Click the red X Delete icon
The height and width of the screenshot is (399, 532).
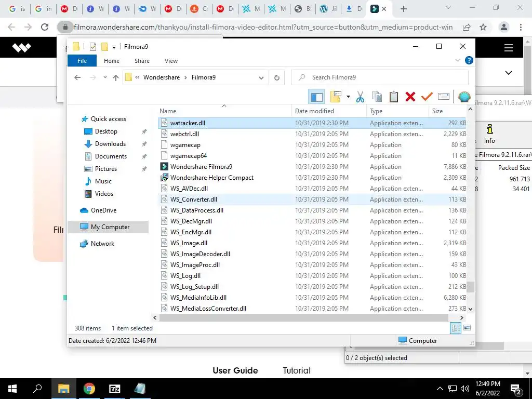[x=410, y=97]
